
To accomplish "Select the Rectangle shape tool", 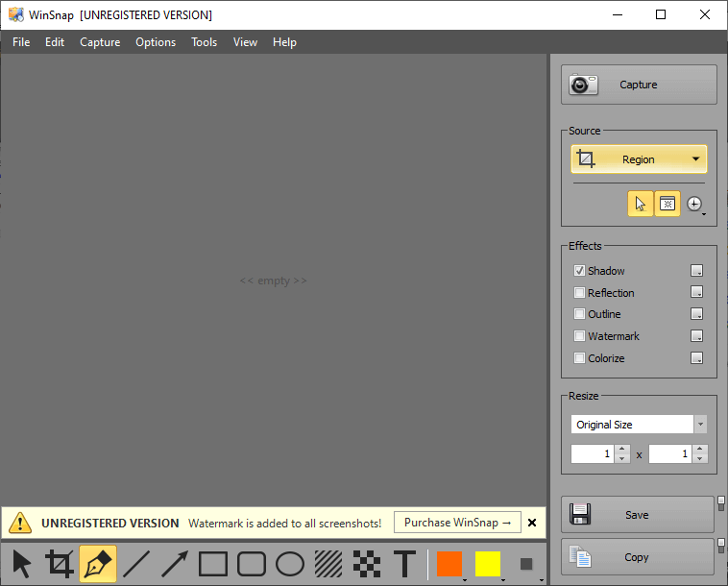I will click(x=213, y=564).
